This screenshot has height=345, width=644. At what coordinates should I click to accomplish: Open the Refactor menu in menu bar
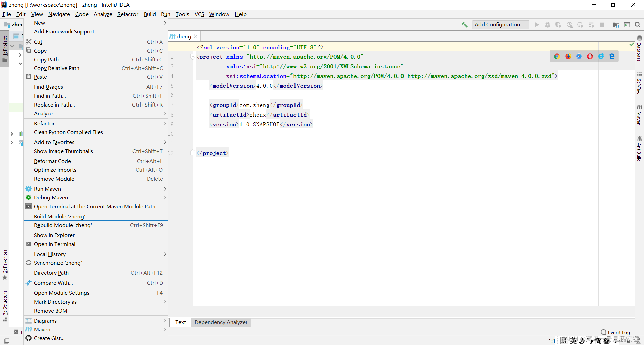click(x=127, y=14)
